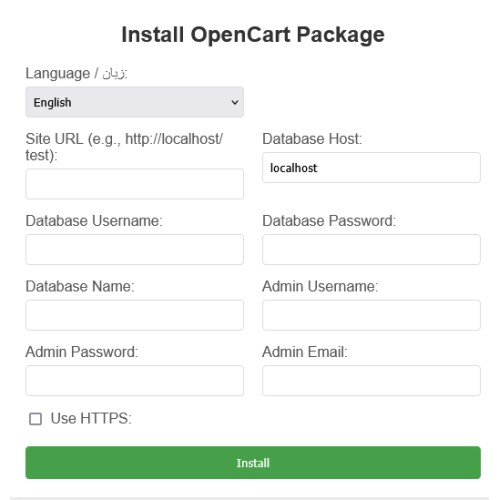Click the Admin Email input field
Screen dimensions: 500x500
point(371,381)
